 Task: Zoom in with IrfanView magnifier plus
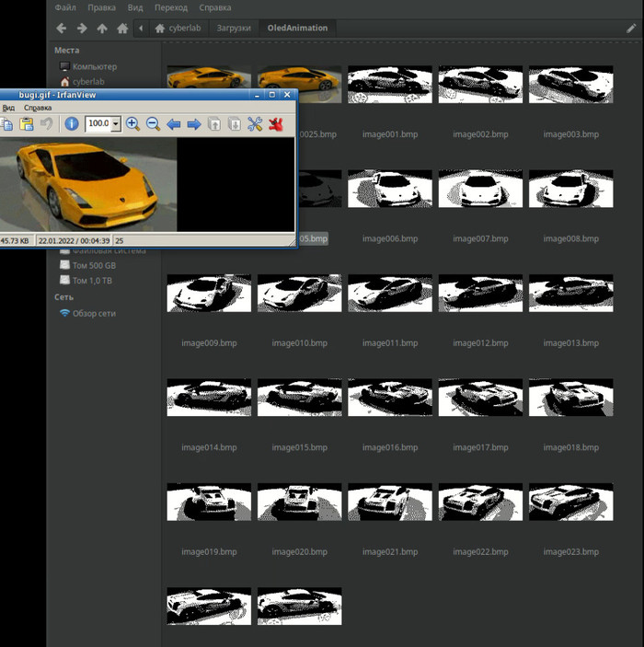[132, 124]
